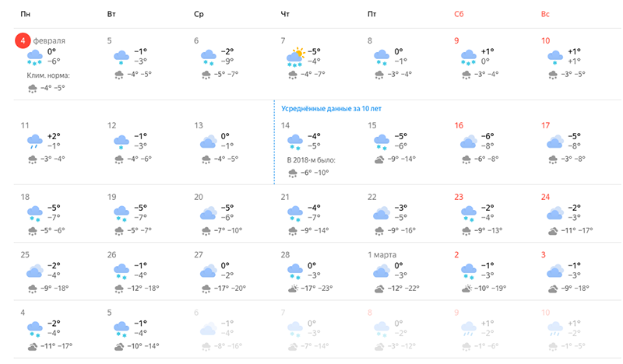The image size is (623, 364).
Task: Open the red highlighted date 4 февраля
Action: [x=23, y=40]
